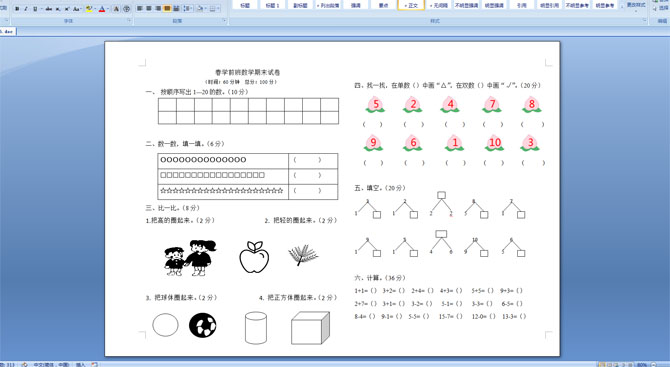This screenshot has height=367, width=670.
Task: Click the yellow text highlight color
Action: [x=89, y=9]
